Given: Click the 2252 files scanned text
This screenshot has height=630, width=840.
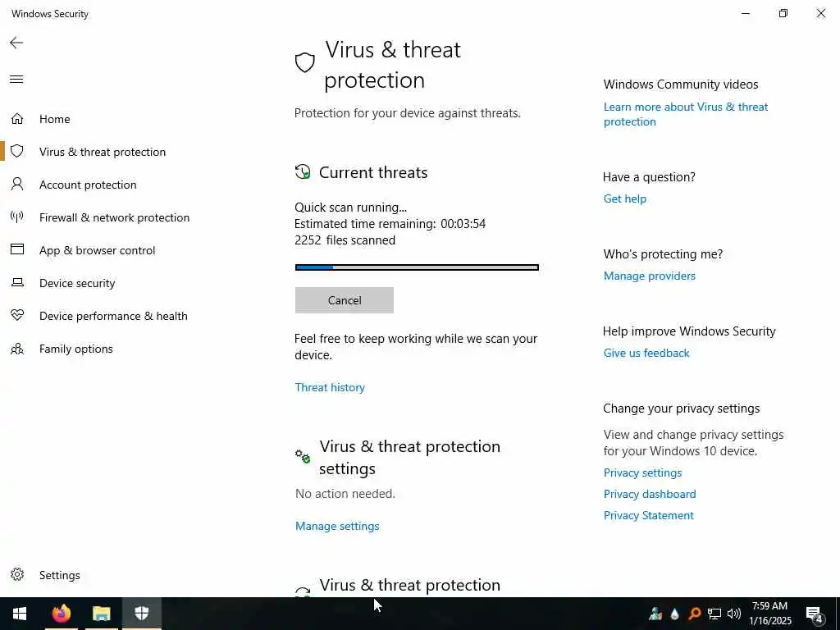Looking at the screenshot, I should tap(345, 240).
